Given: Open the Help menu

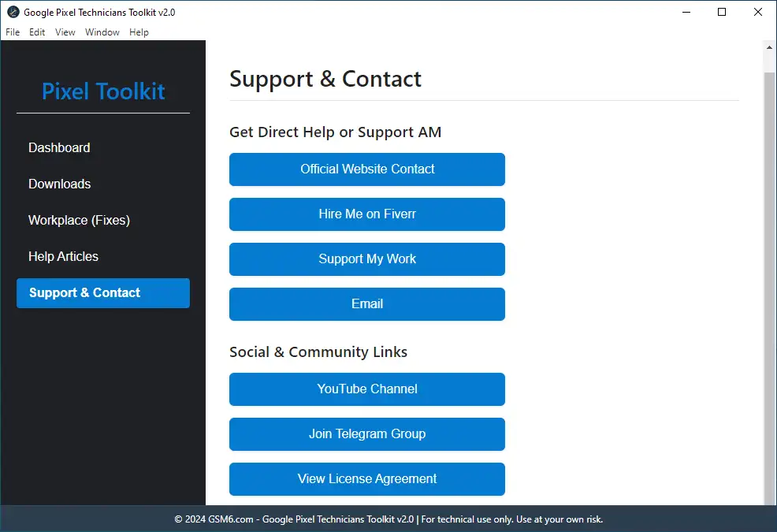Looking at the screenshot, I should 139,32.
